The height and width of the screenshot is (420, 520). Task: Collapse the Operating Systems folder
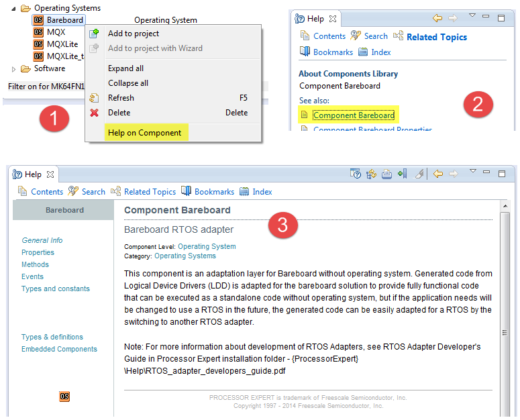[x=13, y=9]
